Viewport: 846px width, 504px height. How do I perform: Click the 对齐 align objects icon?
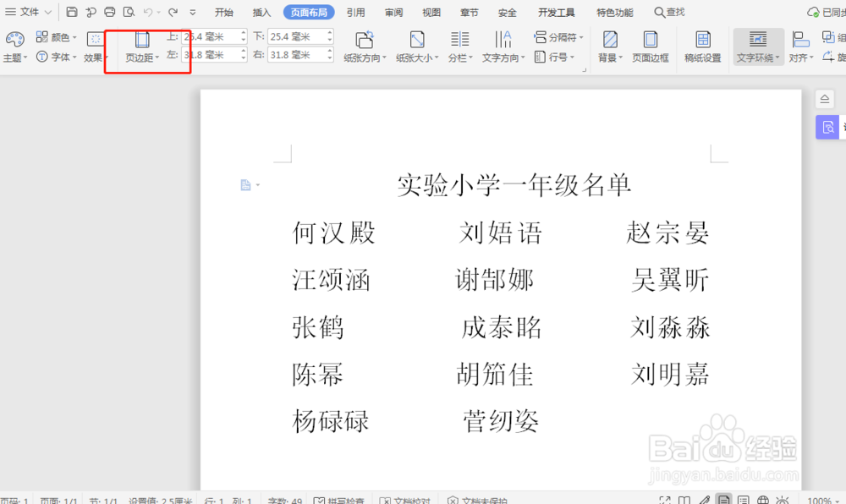click(x=800, y=40)
